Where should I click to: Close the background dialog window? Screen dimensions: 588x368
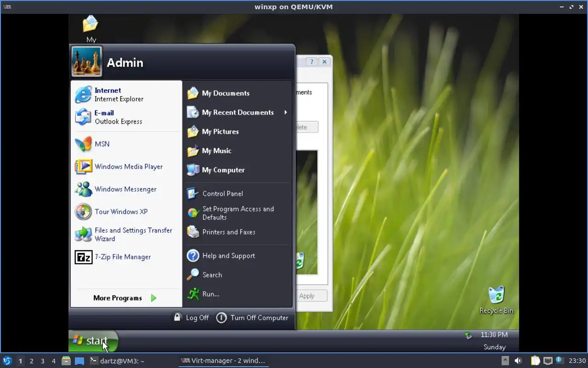tap(324, 62)
